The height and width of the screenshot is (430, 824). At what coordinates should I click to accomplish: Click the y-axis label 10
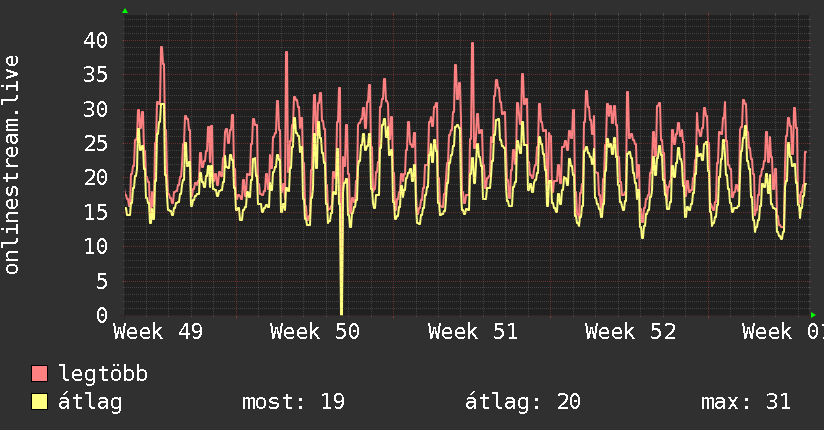coord(96,247)
